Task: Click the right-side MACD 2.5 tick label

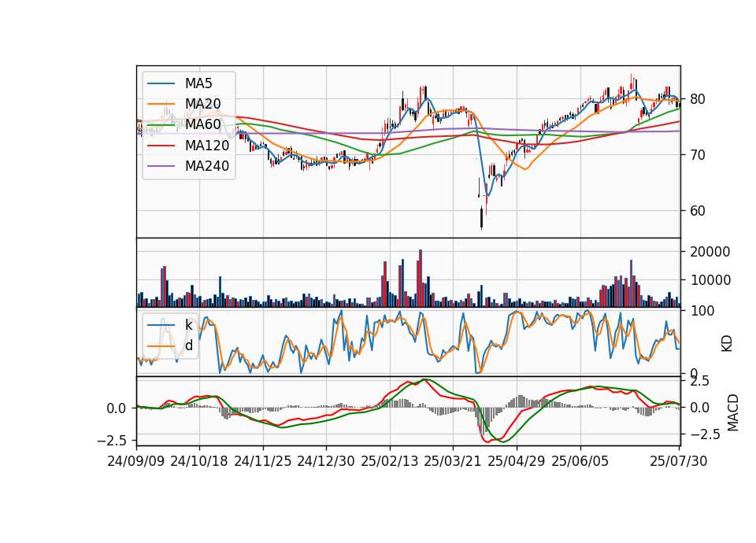Action: tap(700, 381)
